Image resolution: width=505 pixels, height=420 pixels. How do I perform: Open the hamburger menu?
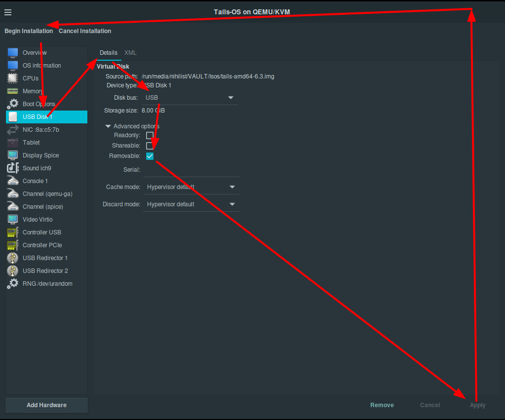(x=8, y=12)
